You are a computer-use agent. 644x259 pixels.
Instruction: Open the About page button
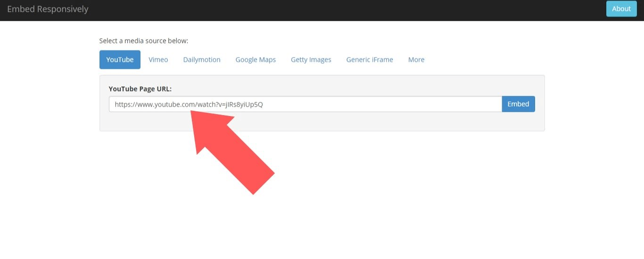pos(621,8)
